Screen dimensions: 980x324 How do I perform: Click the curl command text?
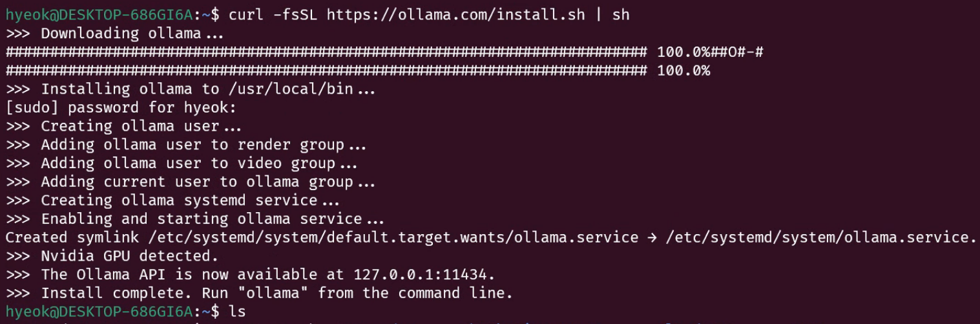429,15
